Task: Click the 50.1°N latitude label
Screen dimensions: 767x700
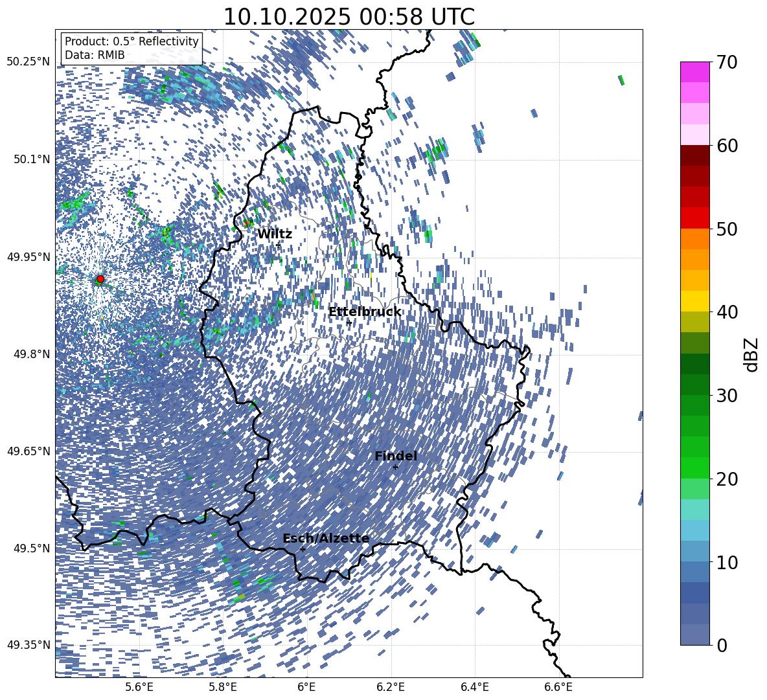Action: 32,159
